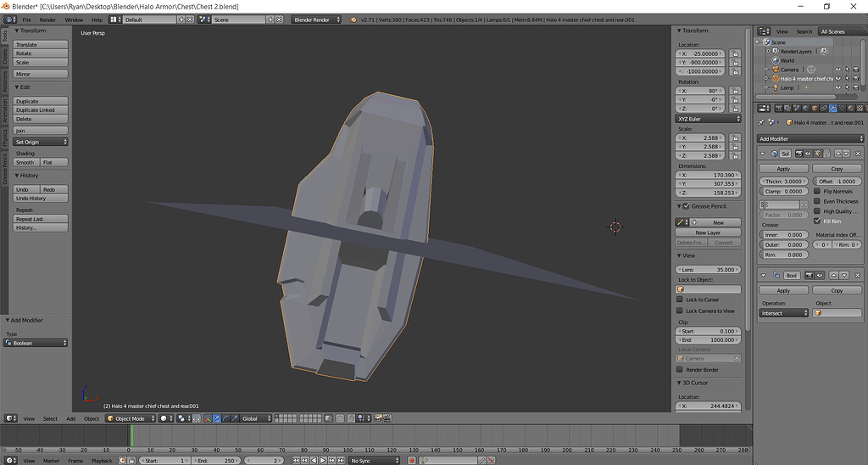868x465 pixels.
Task: Open the Render menu
Action: (47, 20)
